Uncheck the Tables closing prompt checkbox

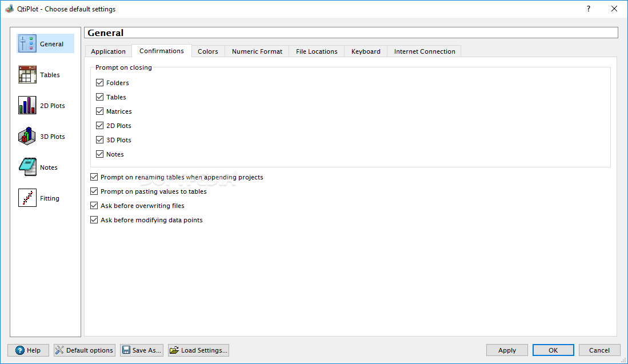tap(100, 97)
